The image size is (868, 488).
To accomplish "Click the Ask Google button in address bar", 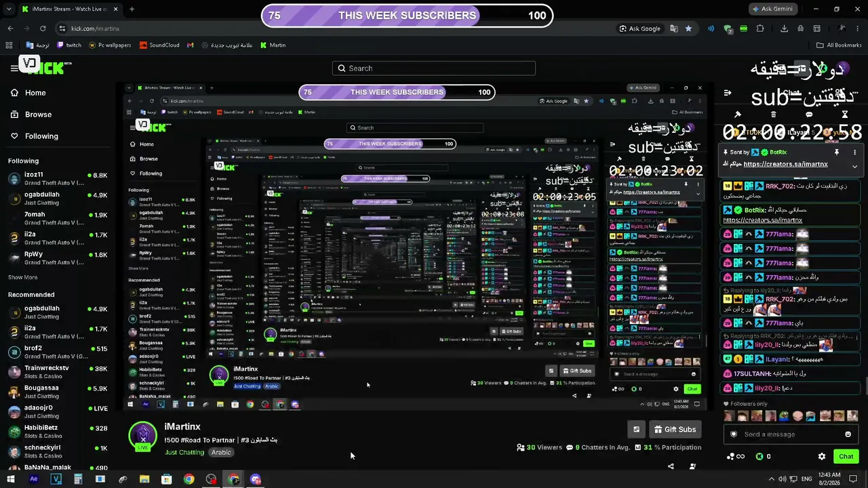I will point(640,28).
